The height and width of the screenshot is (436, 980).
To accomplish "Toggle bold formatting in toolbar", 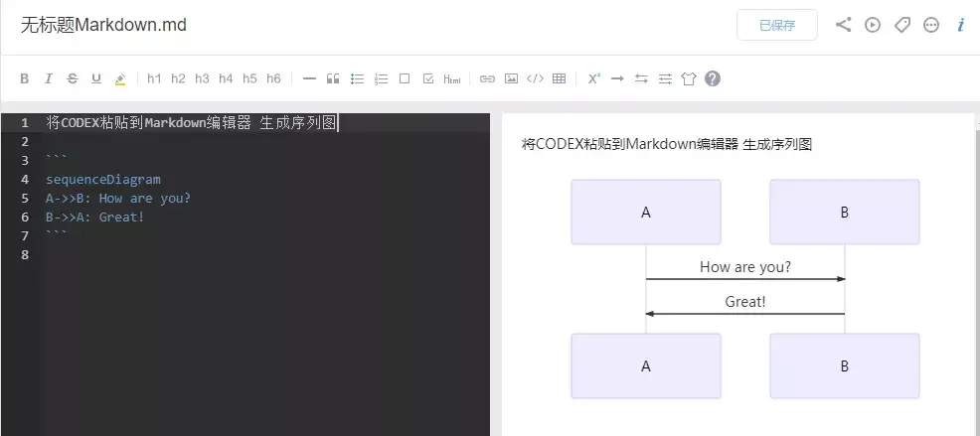I will (25, 78).
